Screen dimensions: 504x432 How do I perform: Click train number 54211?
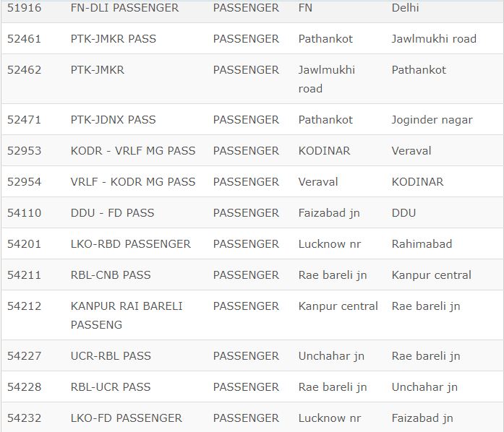24,275
